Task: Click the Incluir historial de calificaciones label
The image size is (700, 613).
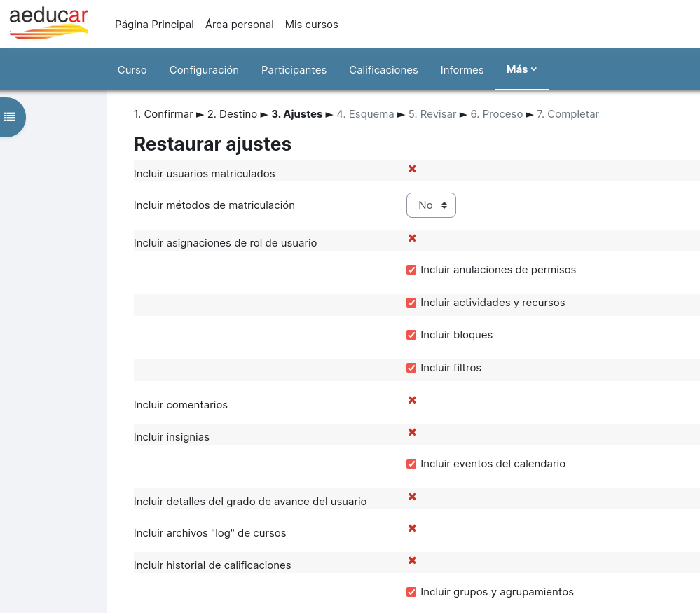Action: [x=212, y=565]
